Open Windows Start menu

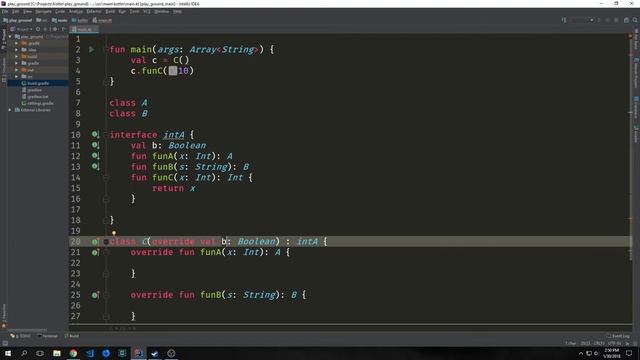(x=8, y=353)
